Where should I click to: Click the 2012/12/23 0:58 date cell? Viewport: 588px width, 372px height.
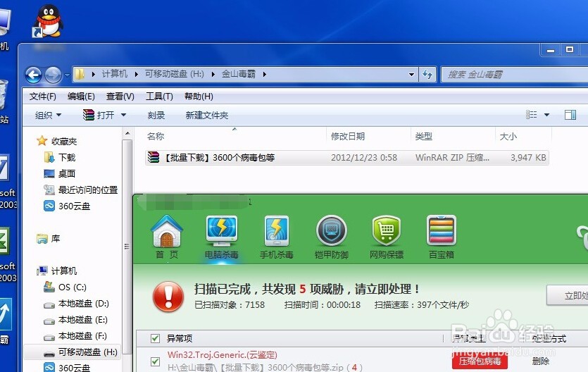pyautogui.click(x=364, y=158)
